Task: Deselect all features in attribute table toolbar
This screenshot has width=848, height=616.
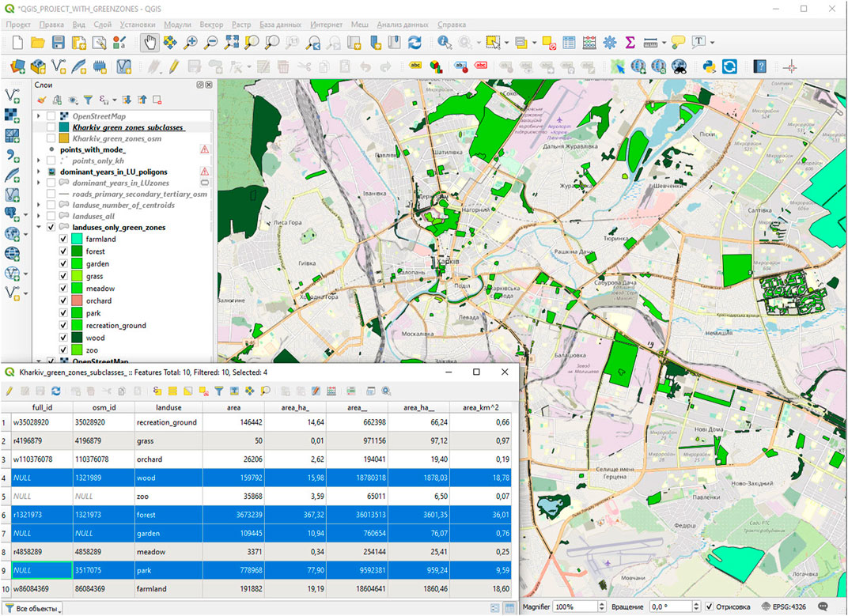Action: click(204, 391)
